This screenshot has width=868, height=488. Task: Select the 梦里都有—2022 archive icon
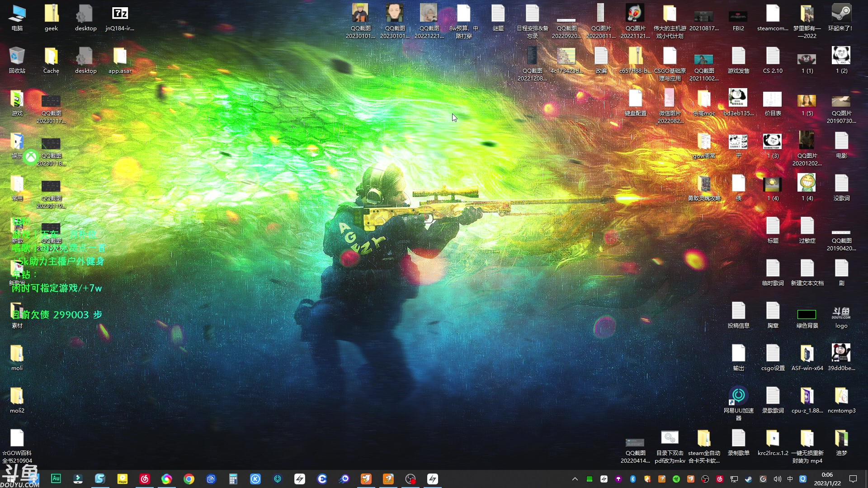807,20
